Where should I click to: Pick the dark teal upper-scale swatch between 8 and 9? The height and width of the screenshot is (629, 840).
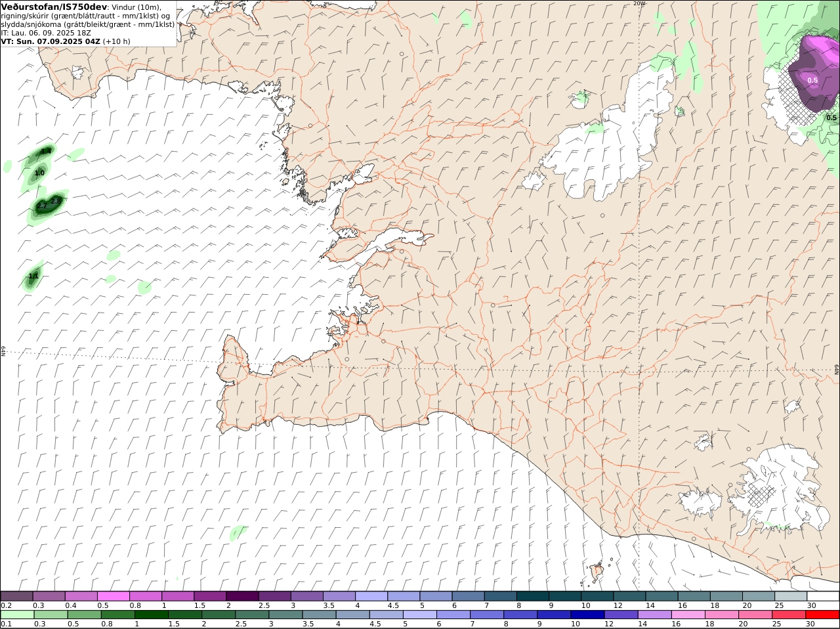tap(534, 596)
